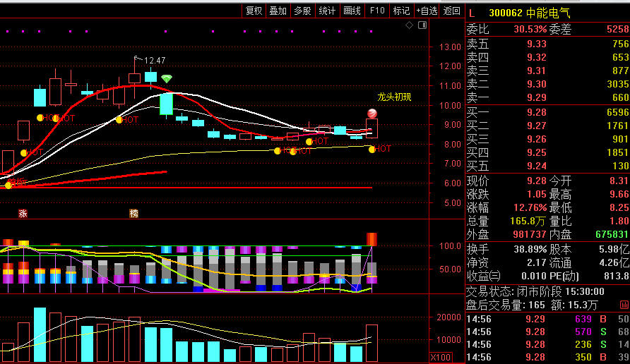Click the X100 volume scale box
This screenshot has height=364, width=630.
pyautogui.click(x=441, y=358)
